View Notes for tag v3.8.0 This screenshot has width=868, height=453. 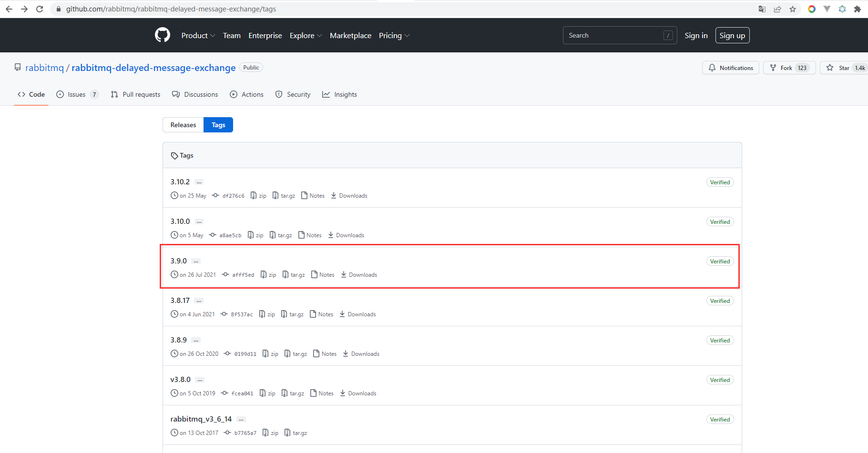tap(322, 393)
